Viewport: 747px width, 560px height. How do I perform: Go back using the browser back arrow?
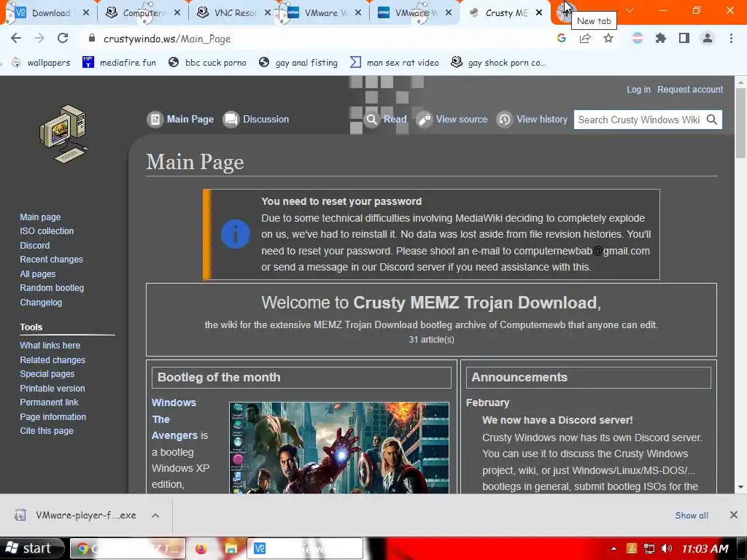pos(16,38)
